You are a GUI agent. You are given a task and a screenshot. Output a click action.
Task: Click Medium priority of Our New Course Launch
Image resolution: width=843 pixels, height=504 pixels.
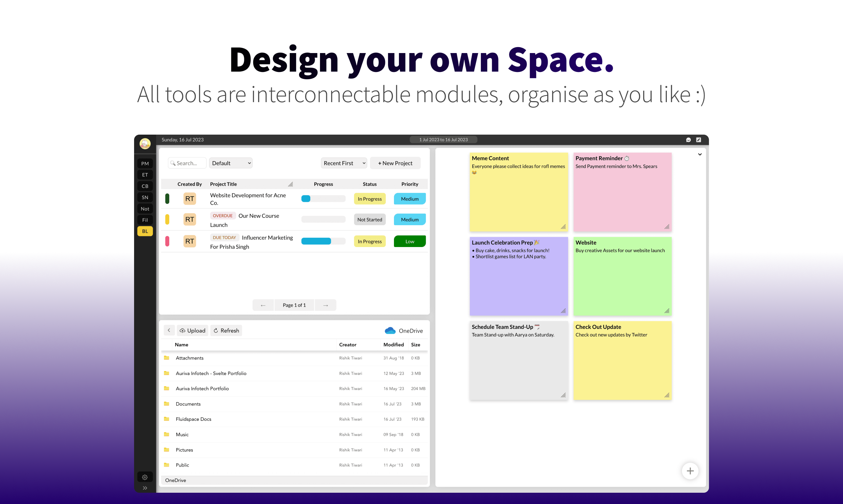[x=410, y=220]
